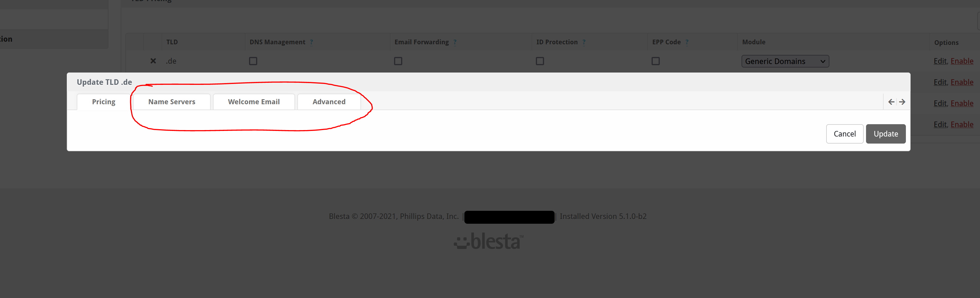The image size is (980, 298).
Task: Open the Welcome Email tab
Action: [x=254, y=102]
